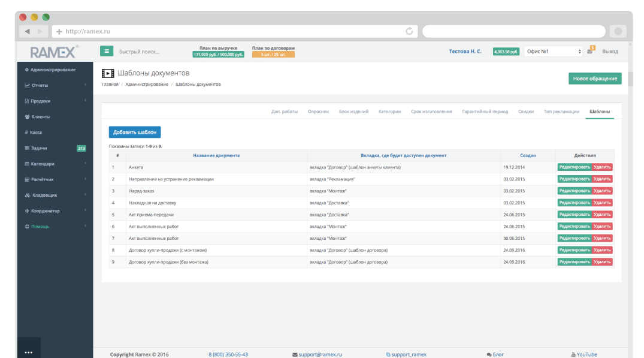Click Удалить for Акт приема-передачи row
The height and width of the screenshot is (358, 644).
602,215
